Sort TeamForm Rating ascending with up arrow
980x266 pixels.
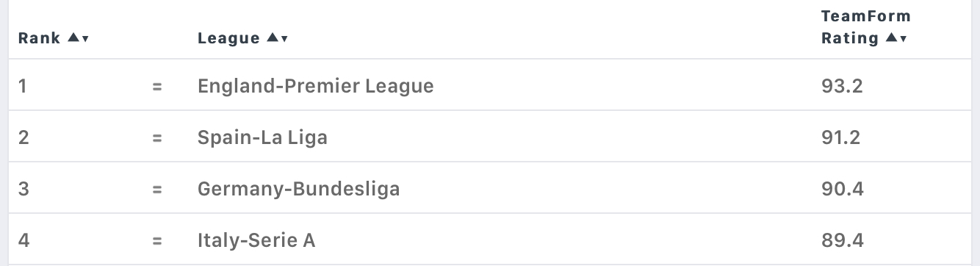point(891,38)
